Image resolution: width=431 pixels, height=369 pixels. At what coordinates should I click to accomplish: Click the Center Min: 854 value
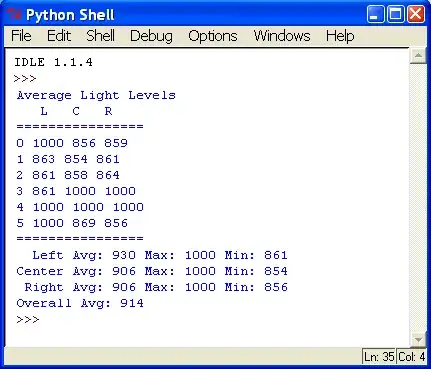pos(276,271)
